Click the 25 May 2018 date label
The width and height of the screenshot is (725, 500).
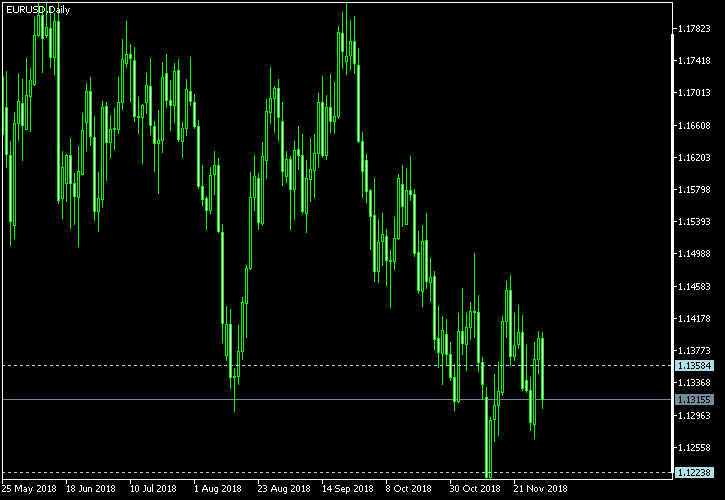pyautogui.click(x=29, y=488)
